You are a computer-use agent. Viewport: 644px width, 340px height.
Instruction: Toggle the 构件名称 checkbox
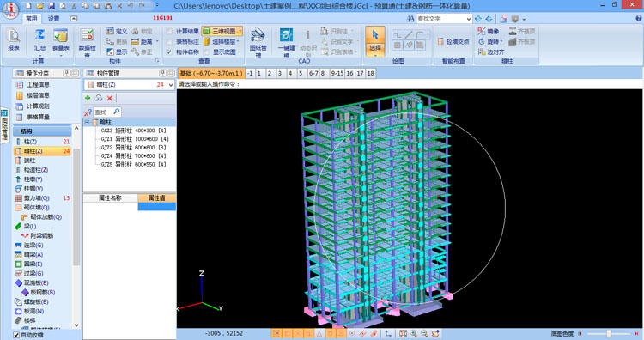point(169,52)
